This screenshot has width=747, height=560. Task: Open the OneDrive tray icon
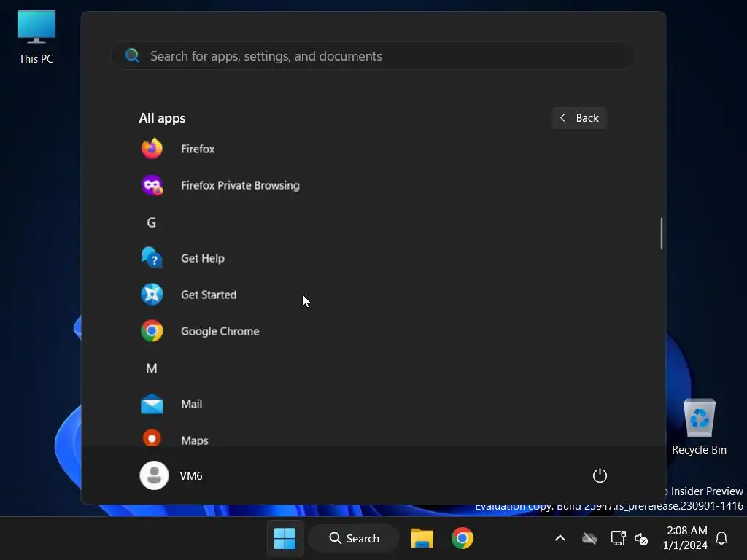(x=589, y=539)
